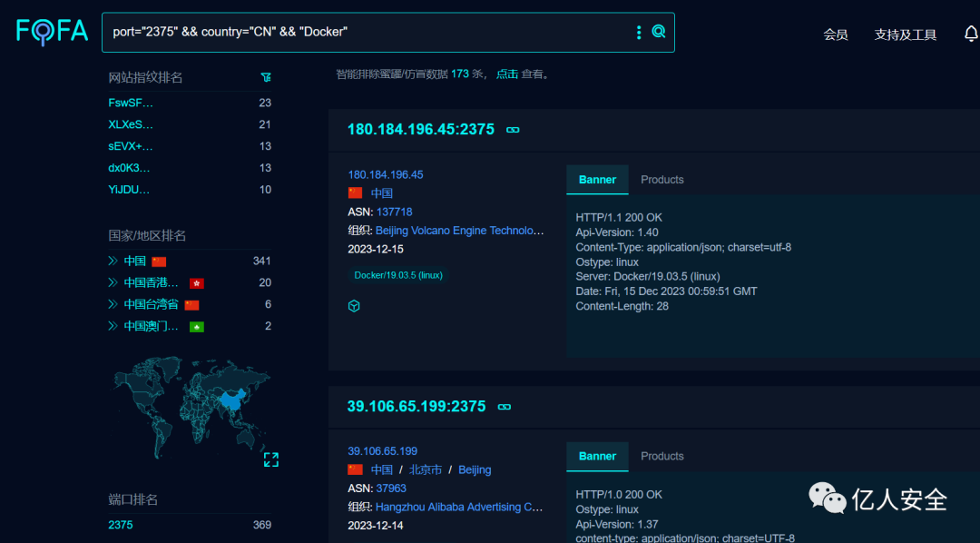Expand the 中国 country entry

tap(113, 261)
